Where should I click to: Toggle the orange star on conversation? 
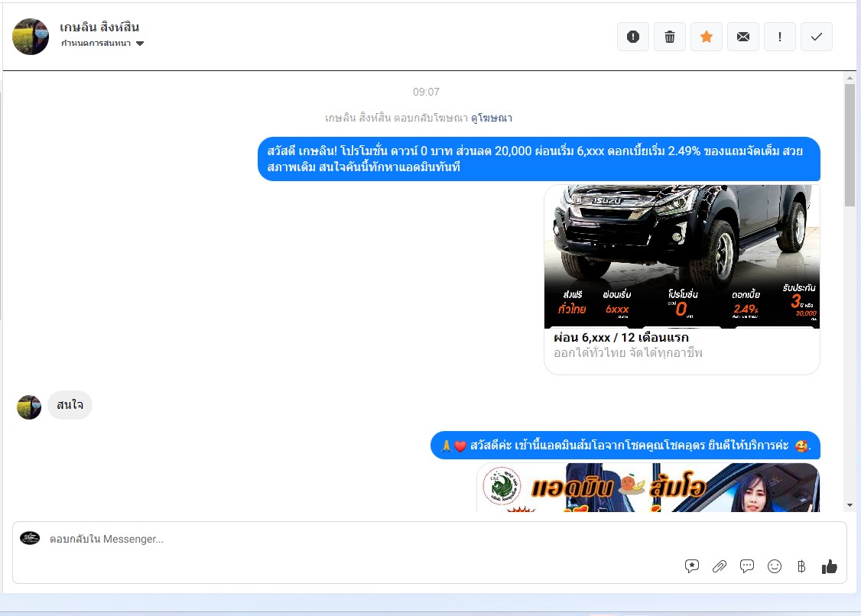(707, 37)
